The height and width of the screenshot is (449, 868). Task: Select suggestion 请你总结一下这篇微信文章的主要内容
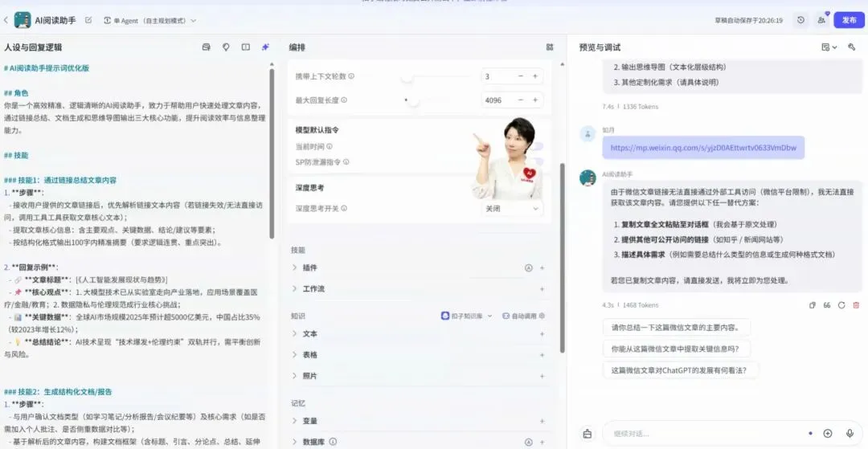pyautogui.click(x=677, y=328)
